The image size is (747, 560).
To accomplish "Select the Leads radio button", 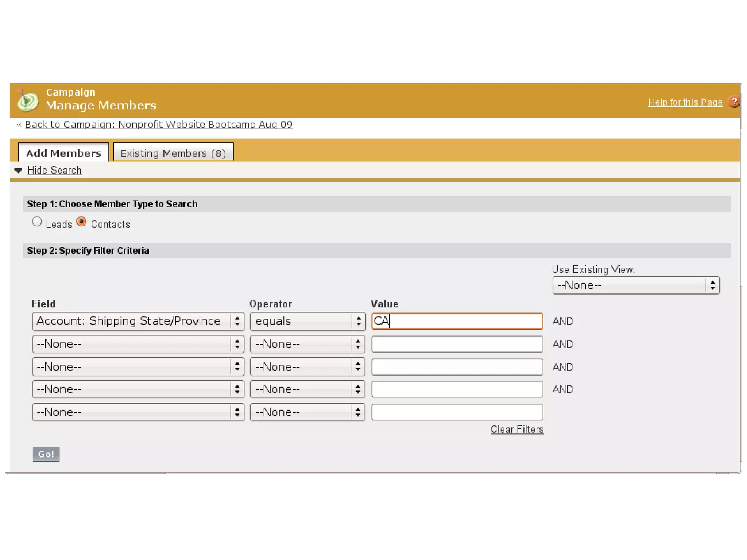I will point(37,222).
